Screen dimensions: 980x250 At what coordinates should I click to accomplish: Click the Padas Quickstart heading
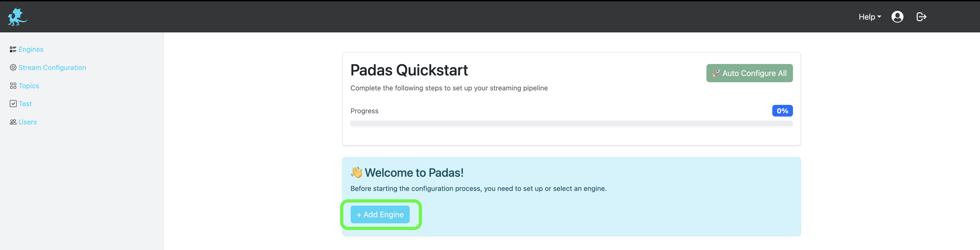click(409, 70)
